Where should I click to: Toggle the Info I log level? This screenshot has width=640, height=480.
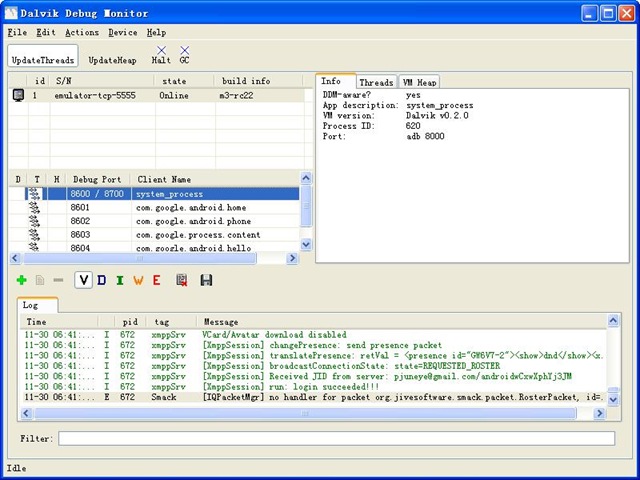coord(120,280)
